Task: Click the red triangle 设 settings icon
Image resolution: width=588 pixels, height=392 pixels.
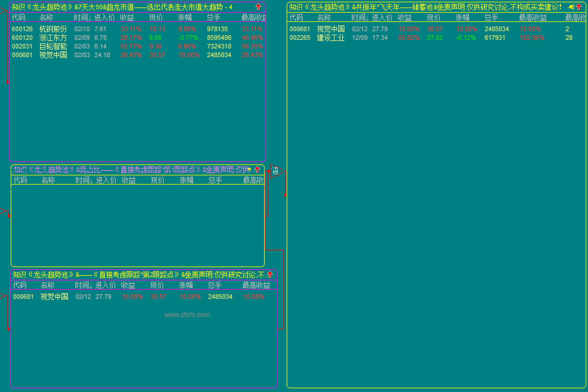Action: [x=276, y=171]
